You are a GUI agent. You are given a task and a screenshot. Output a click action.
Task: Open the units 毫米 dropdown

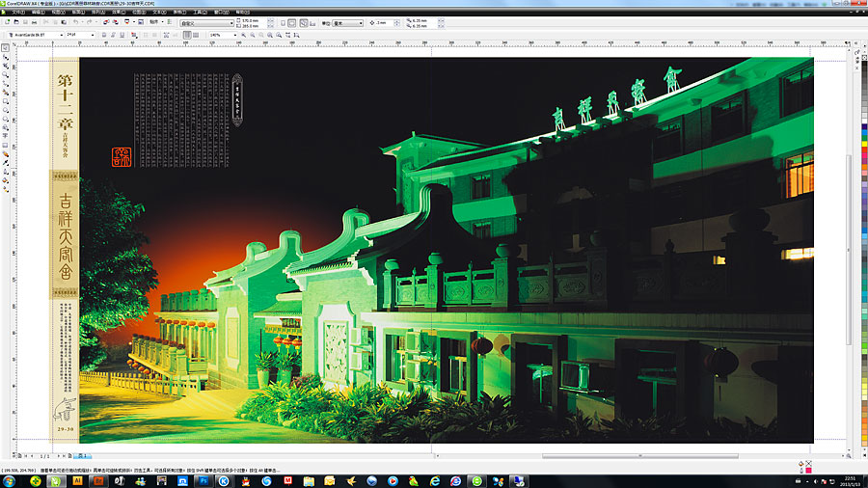(x=347, y=23)
